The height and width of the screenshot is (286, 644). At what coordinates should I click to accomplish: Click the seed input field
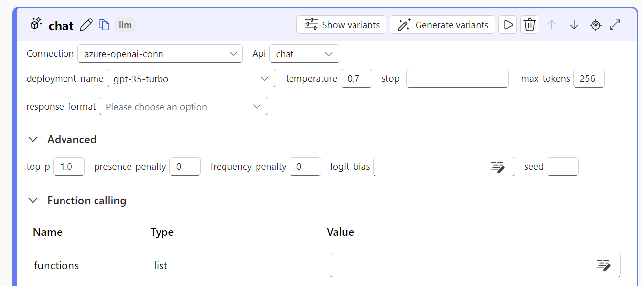click(563, 167)
